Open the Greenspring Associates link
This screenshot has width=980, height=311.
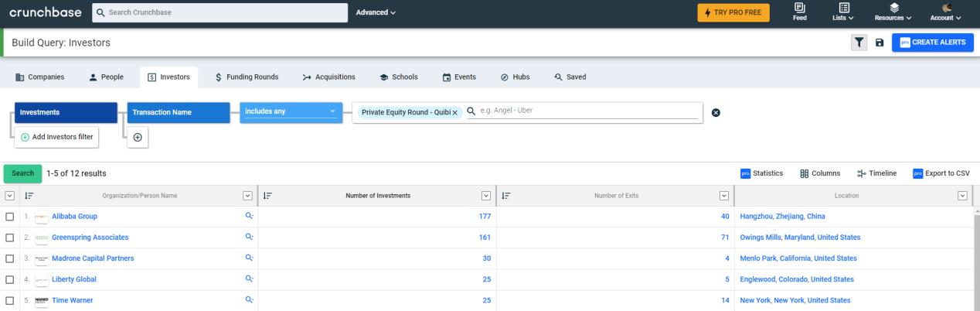90,238
